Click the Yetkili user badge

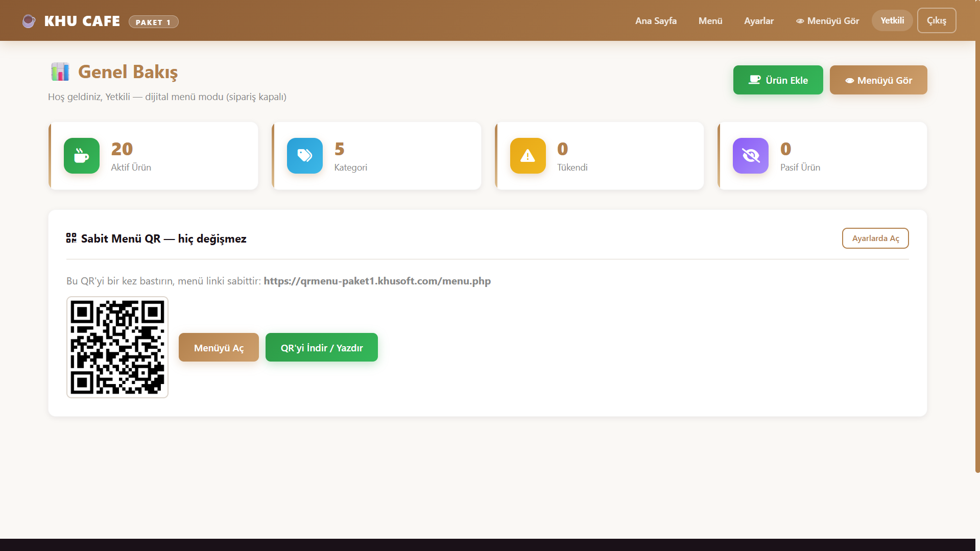click(x=892, y=20)
